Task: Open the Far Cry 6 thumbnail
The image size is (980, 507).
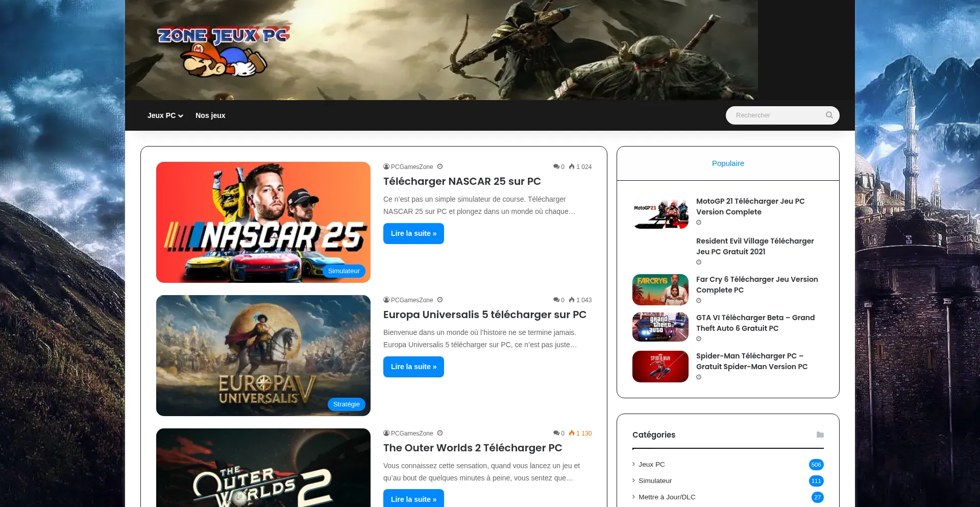Action: pos(660,290)
